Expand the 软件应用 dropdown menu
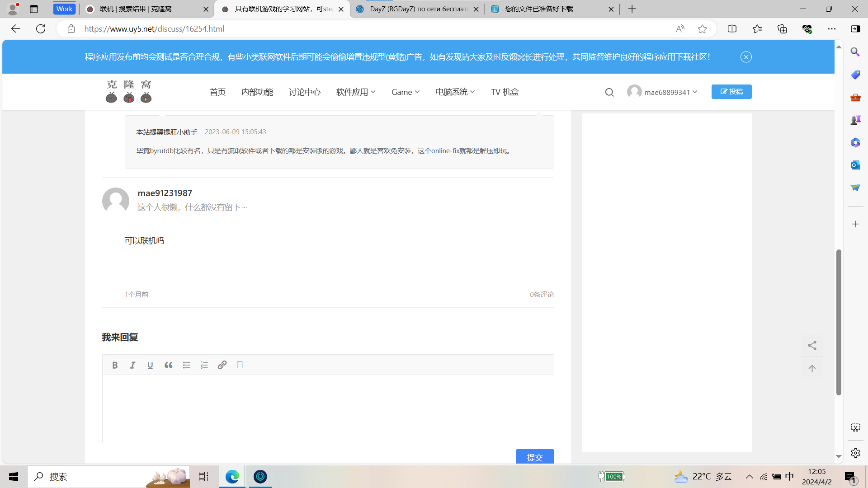868x488 pixels. [x=356, y=92]
